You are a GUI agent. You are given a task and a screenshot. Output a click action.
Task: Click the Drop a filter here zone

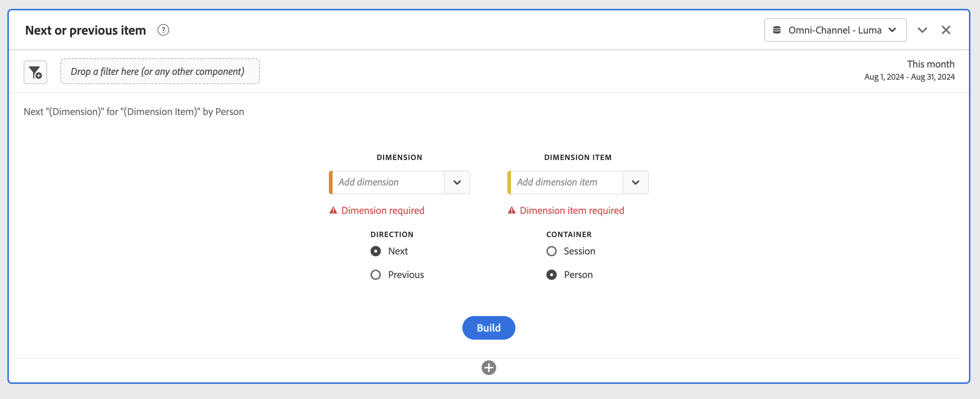pos(160,72)
